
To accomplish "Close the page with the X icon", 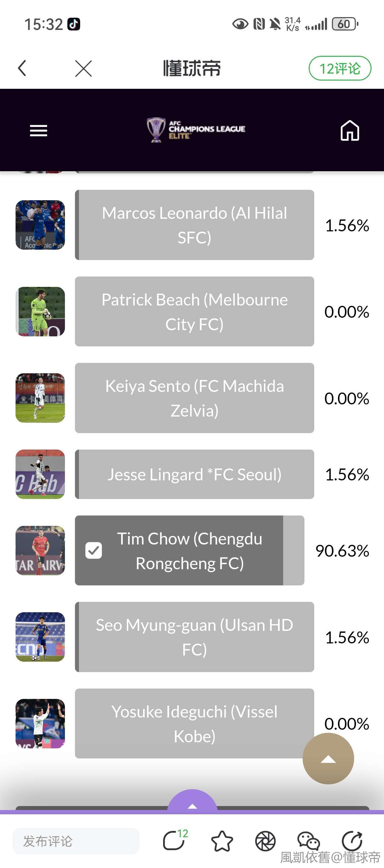I will [84, 68].
